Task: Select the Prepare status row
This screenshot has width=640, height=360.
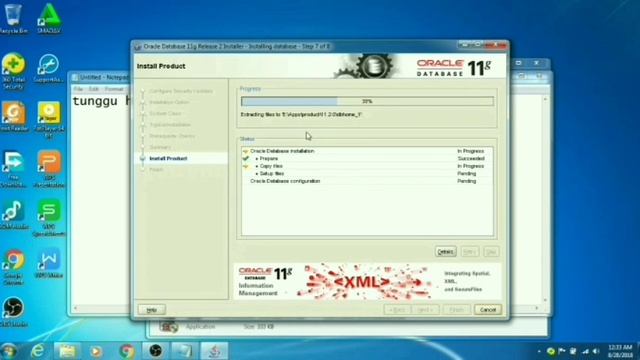Action: (x=367, y=158)
